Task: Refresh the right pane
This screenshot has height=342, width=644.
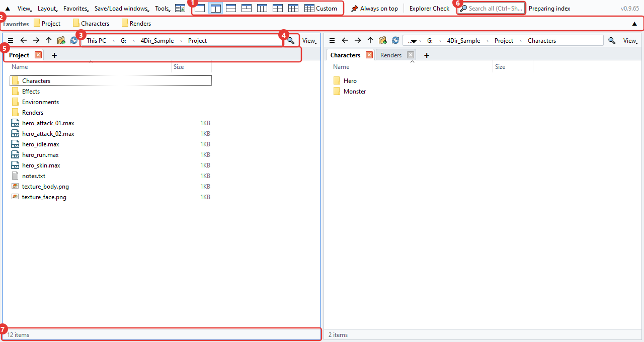Action: click(x=395, y=41)
